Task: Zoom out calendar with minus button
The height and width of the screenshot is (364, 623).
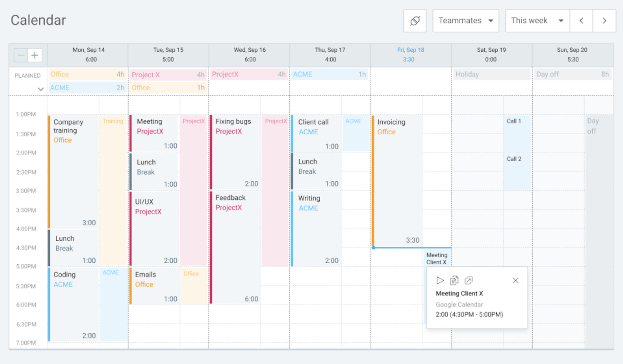Action: click(x=21, y=55)
